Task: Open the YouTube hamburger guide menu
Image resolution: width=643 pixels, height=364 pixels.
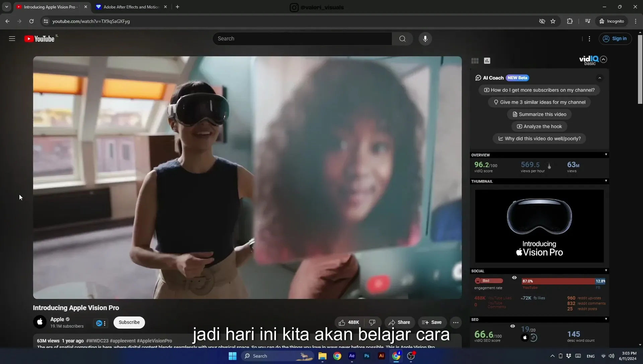Action: [12, 39]
